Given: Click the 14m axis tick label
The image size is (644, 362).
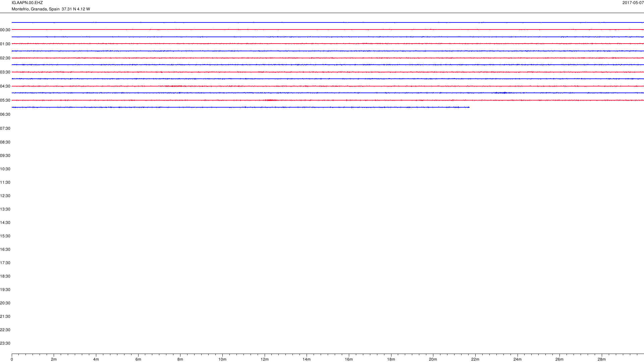Looking at the screenshot, I should pos(307,359).
